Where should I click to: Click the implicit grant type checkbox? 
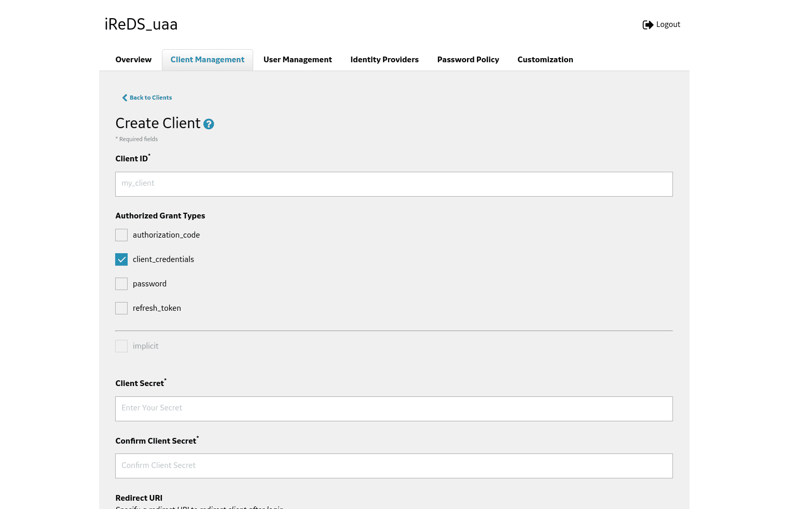coord(121,346)
